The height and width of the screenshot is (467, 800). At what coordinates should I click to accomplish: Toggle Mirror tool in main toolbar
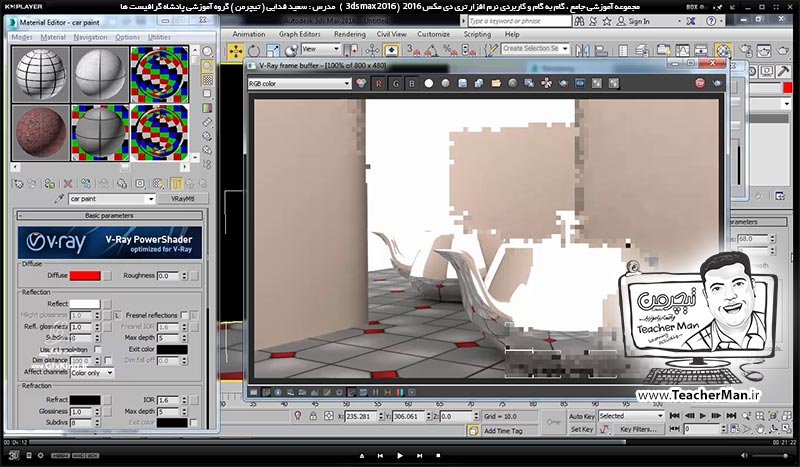582,50
